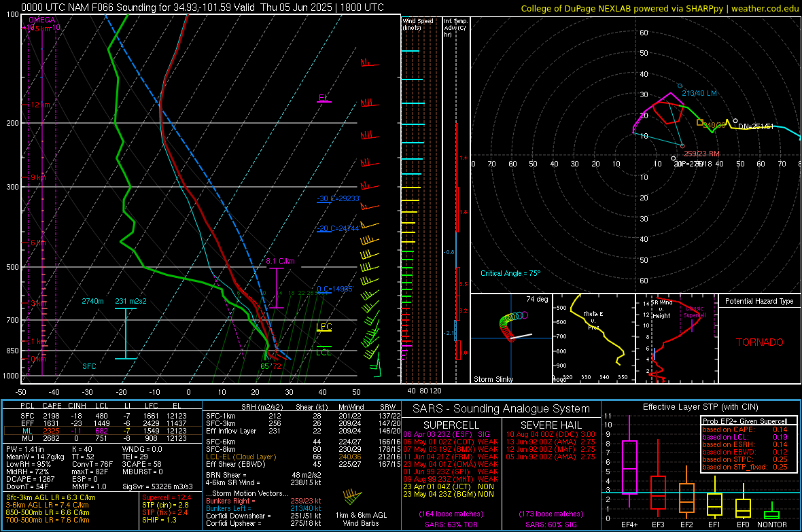This screenshot has height=532, width=802.
Task: Click the 06 Apr 03 23Z (ESF) SIG analogue
Action: pos(447,434)
